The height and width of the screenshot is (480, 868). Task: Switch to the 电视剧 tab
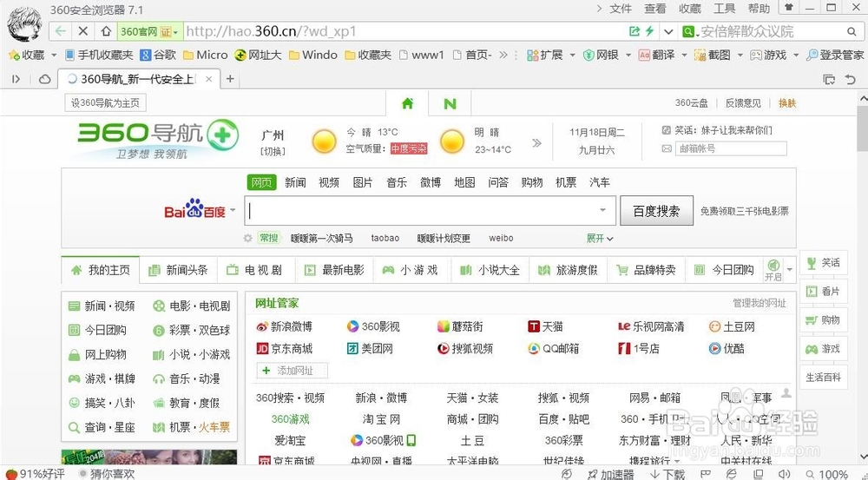click(x=254, y=270)
